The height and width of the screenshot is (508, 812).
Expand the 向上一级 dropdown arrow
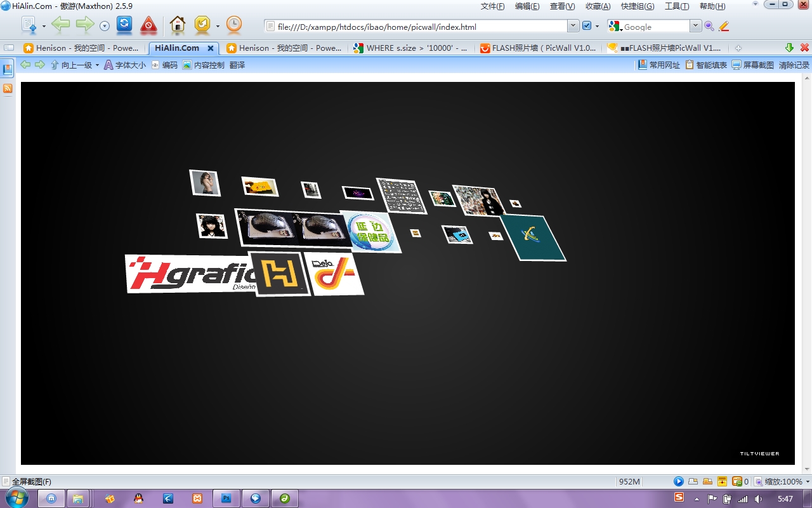click(x=97, y=65)
